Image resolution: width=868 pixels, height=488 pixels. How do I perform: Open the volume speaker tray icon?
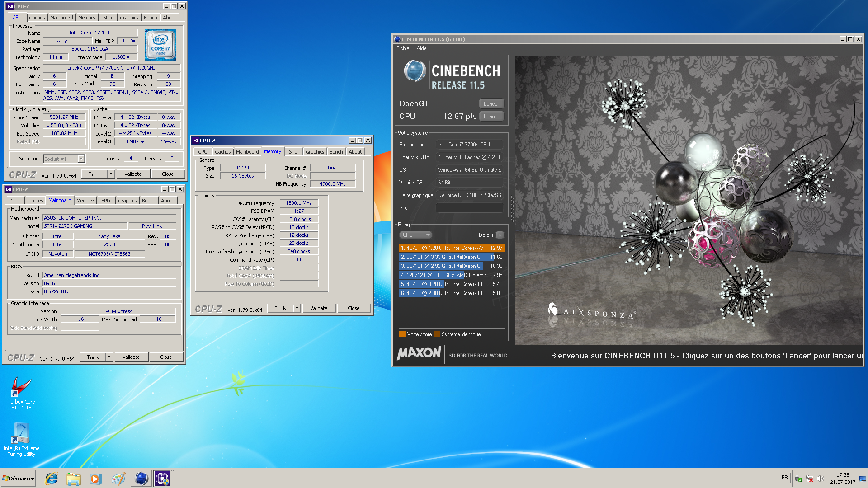tap(821, 479)
